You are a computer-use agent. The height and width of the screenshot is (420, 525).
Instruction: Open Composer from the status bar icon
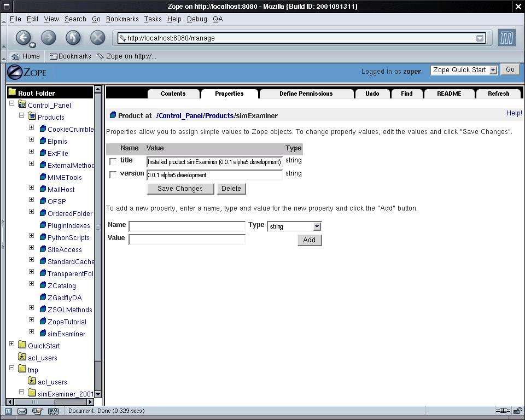38,411
